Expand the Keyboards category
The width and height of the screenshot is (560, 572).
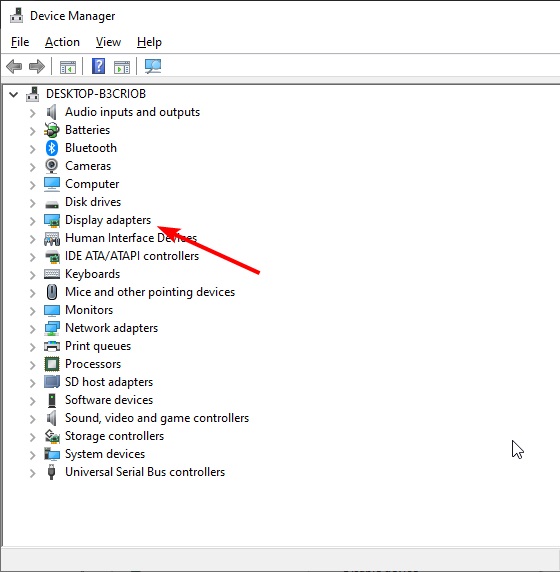(32, 275)
